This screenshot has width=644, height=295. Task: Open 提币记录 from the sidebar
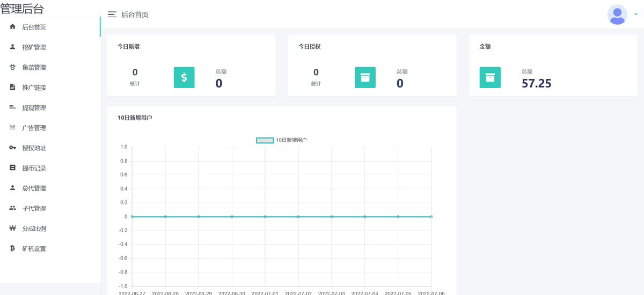coord(50,168)
